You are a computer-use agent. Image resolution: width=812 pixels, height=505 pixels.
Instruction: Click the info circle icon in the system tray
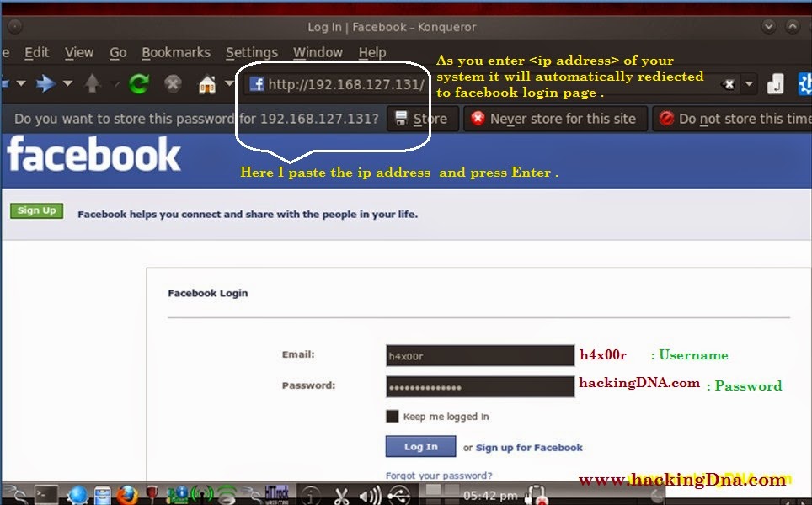point(311,496)
